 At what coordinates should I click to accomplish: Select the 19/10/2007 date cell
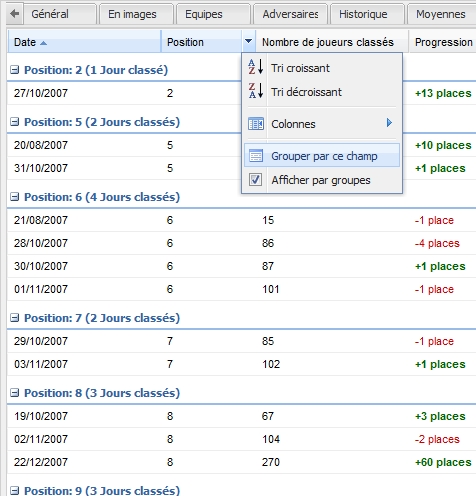pos(41,416)
